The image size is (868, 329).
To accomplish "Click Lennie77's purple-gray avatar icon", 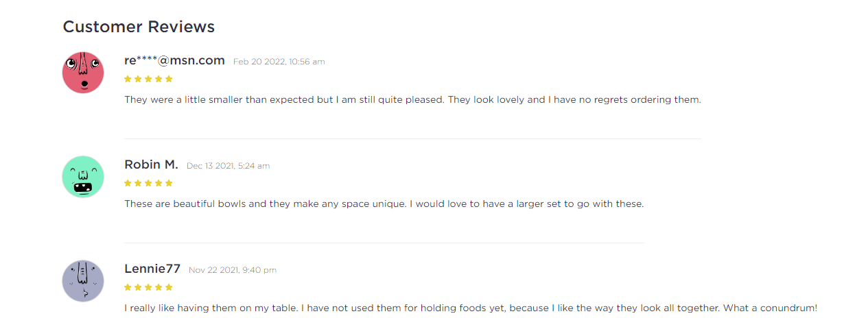I will click(x=83, y=281).
